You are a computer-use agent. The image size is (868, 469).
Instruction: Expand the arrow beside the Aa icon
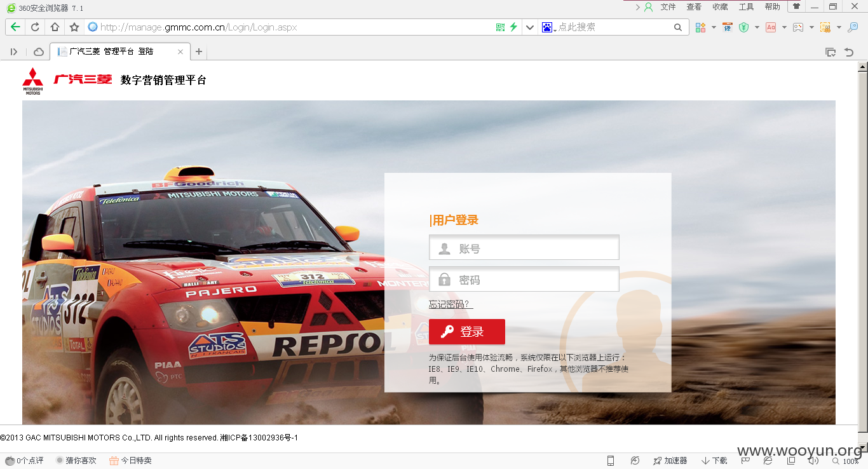tap(784, 27)
